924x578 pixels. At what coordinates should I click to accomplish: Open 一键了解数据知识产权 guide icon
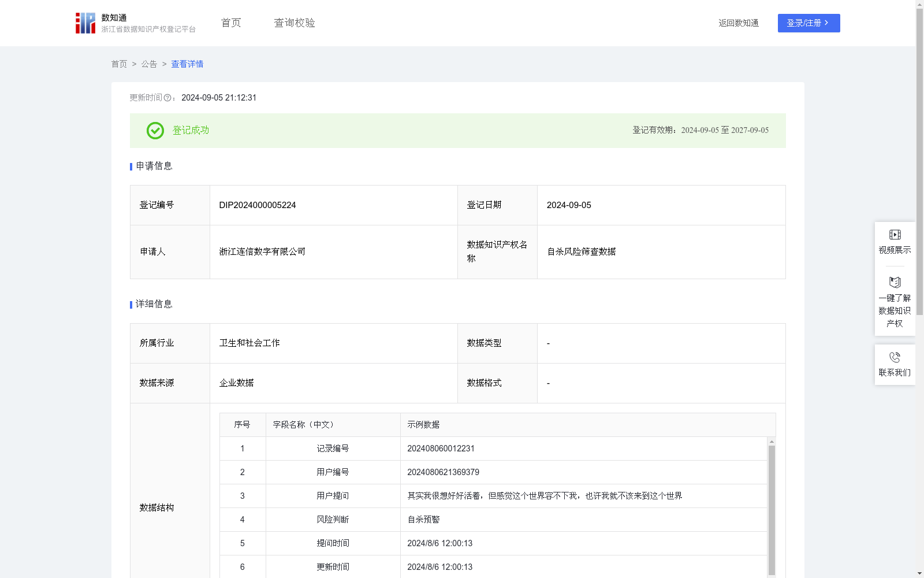895,283
